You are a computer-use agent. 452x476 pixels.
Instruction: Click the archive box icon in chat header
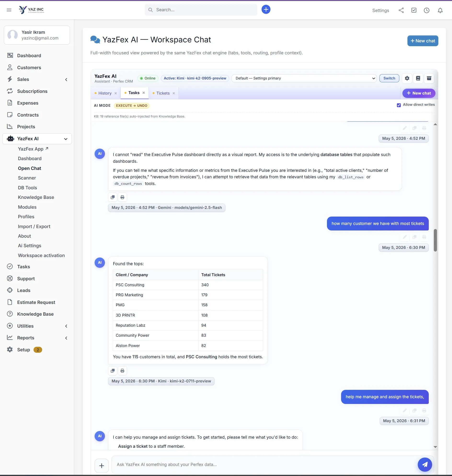[x=429, y=78]
